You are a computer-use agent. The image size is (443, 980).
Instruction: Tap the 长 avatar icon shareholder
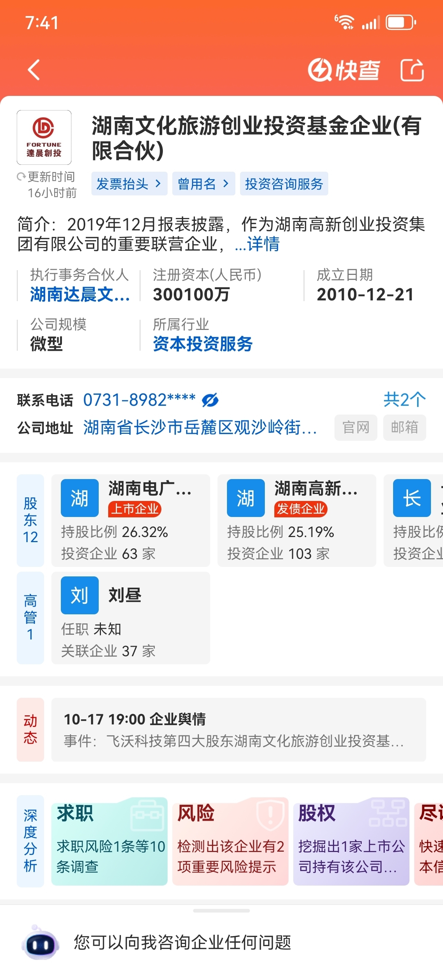click(412, 498)
